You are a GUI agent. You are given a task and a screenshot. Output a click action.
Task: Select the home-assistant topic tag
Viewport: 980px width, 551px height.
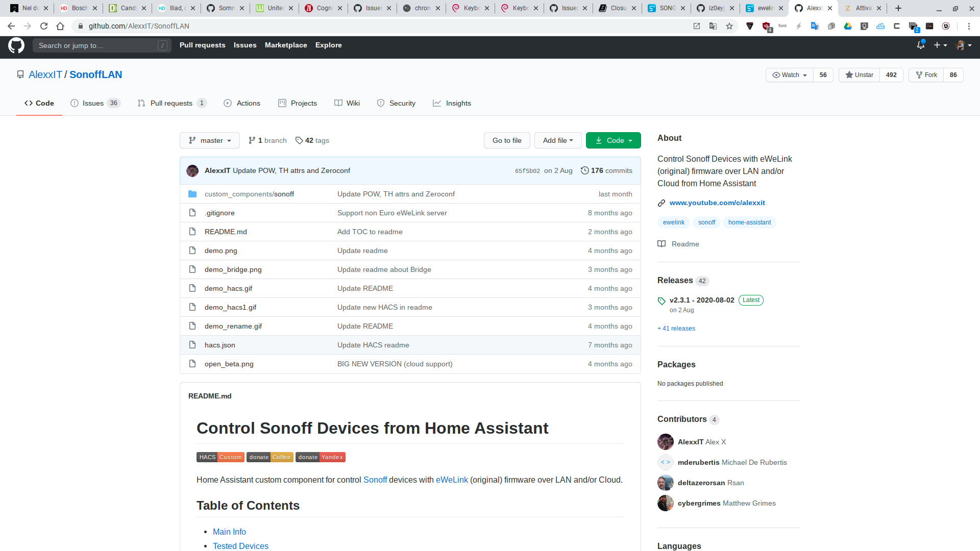(x=749, y=222)
